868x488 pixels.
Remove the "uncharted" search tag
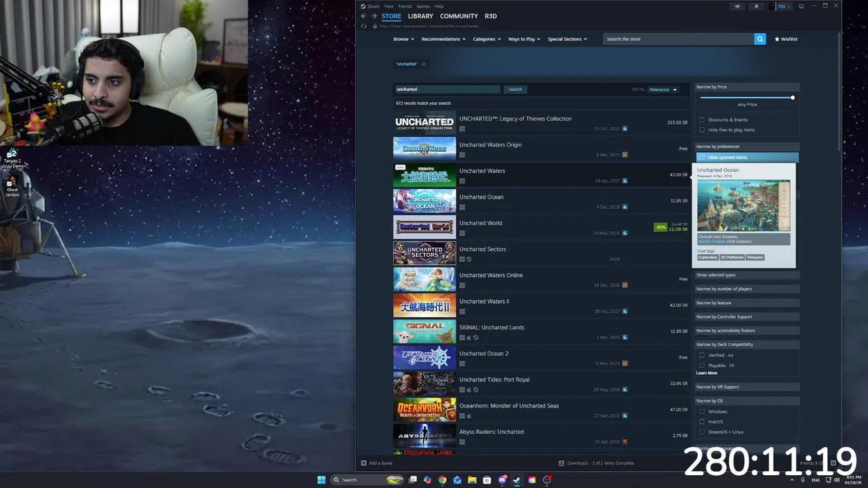pyautogui.click(x=424, y=64)
